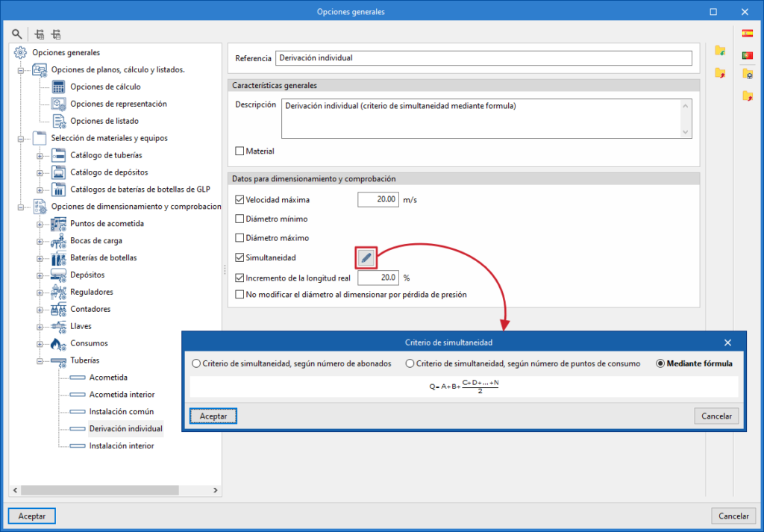Click the GLP bottle batteries catalog icon
Viewport: 764px width, 532px height.
[x=58, y=190]
